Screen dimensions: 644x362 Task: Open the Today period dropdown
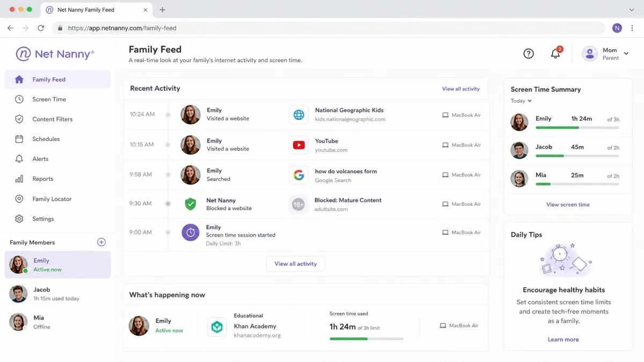(x=521, y=101)
